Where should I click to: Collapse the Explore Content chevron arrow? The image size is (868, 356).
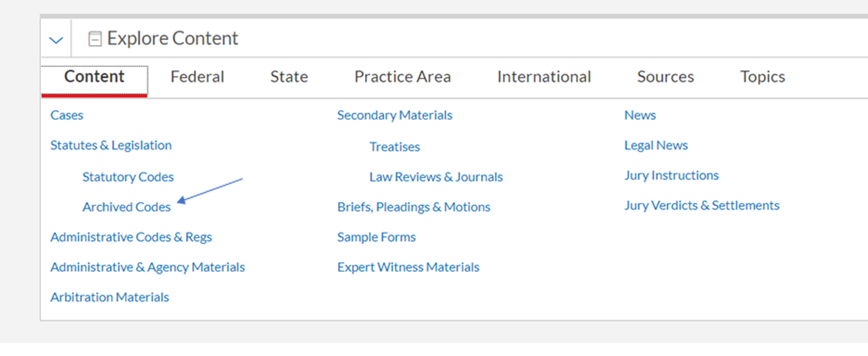(x=56, y=40)
